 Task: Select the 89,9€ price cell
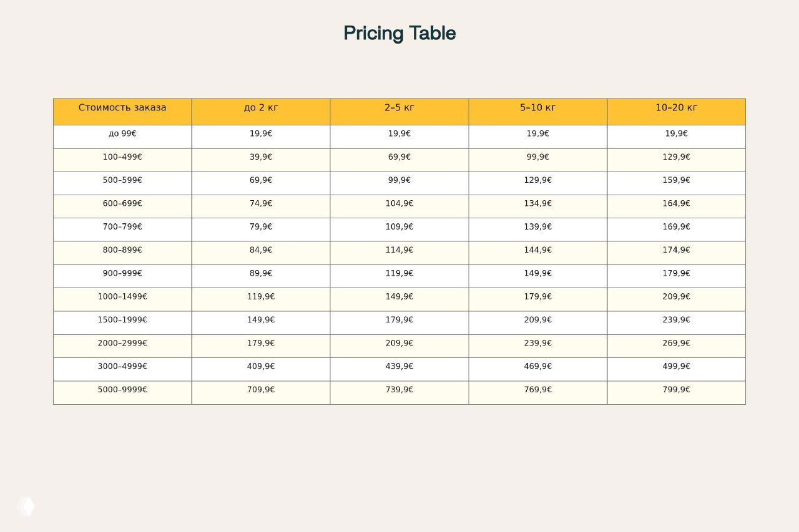click(261, 274)
